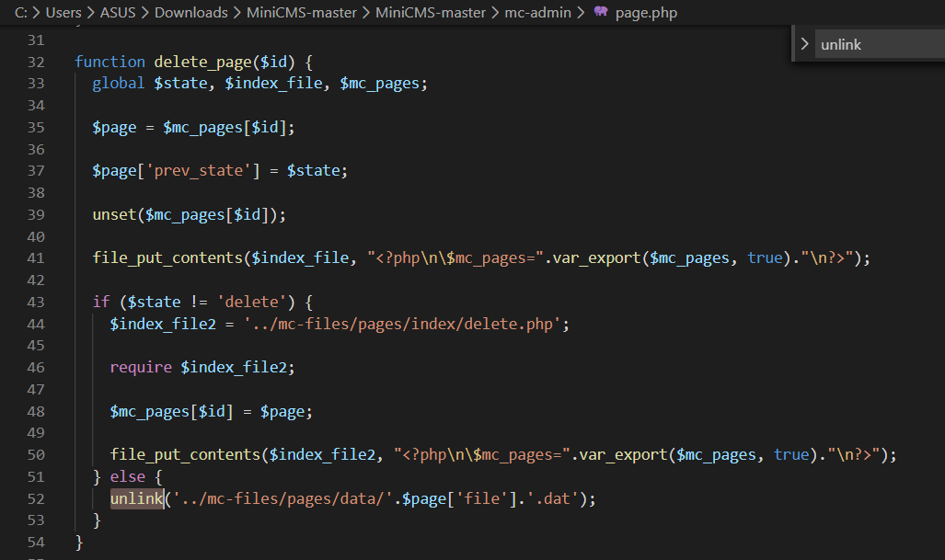Click "file_put_contents" on line 50
The image size is (945, 560).
[x=185, y=454]
